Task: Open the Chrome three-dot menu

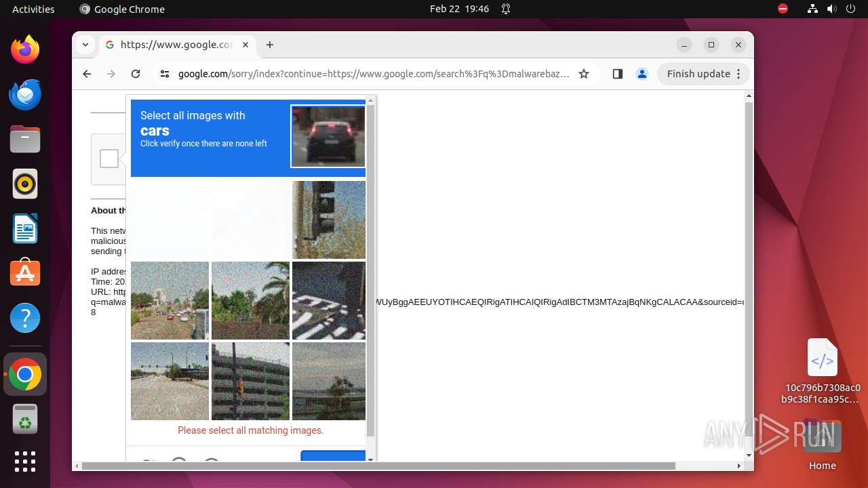Action: (739, 74)
